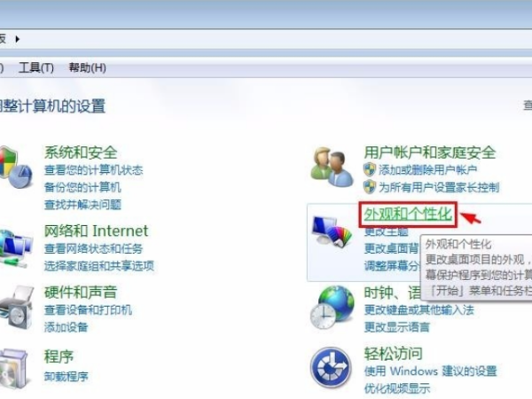Open the System and Security shield icon
Image resolution: width=532 pixels, height=399 pixels.
tap(15, 168)
